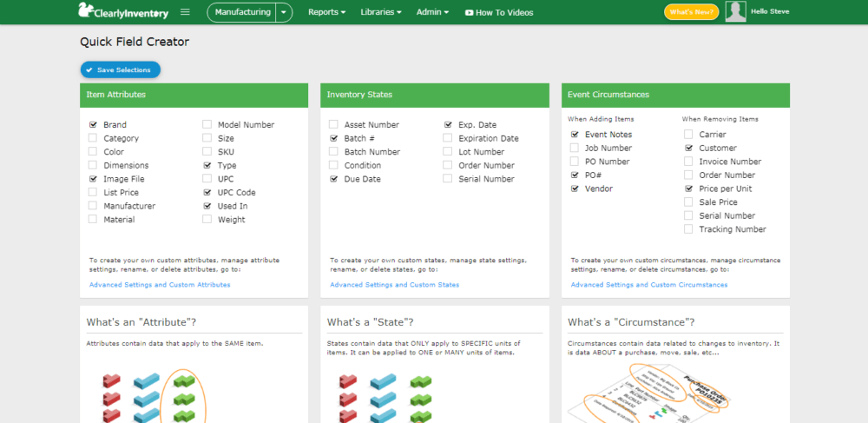The height and width of the screenshot is (423, 868).
Task: Open the Libraries menu
Action: click(381, 12)
